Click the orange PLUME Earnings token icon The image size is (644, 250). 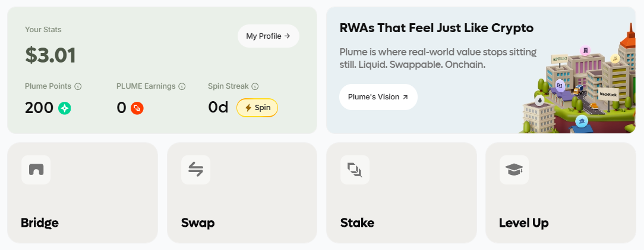137,108
